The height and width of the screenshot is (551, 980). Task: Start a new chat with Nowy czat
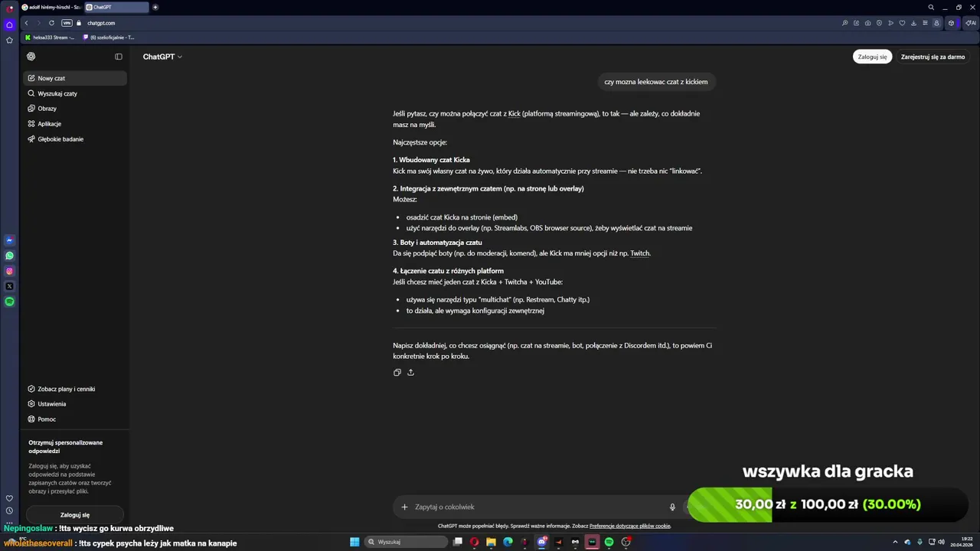pyautogui.click(x=75, y=78)
